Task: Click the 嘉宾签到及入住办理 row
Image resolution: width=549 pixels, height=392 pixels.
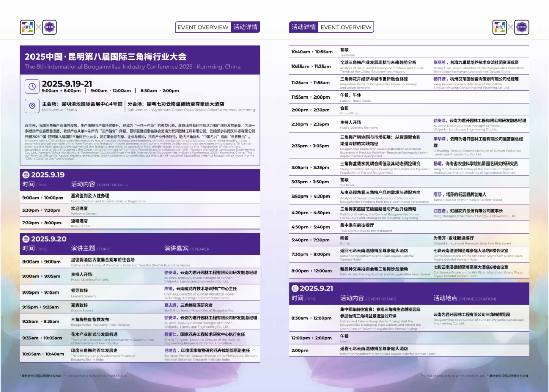Action: point(140,198)
